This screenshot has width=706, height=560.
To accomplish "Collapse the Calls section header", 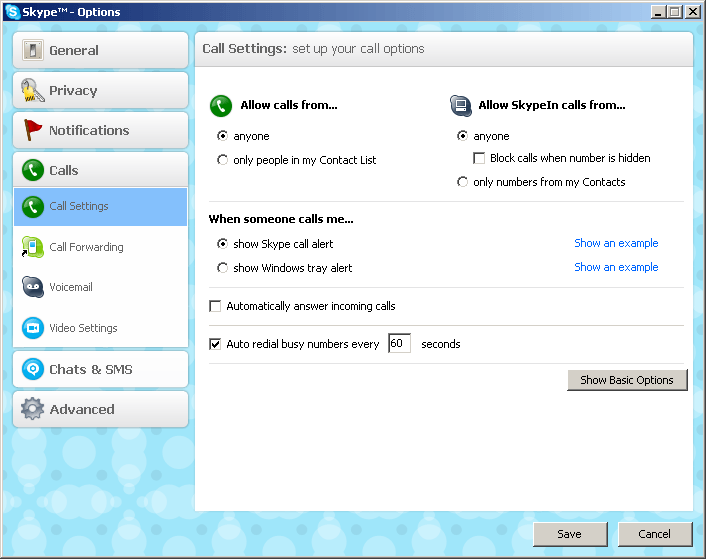I will 100,170.
